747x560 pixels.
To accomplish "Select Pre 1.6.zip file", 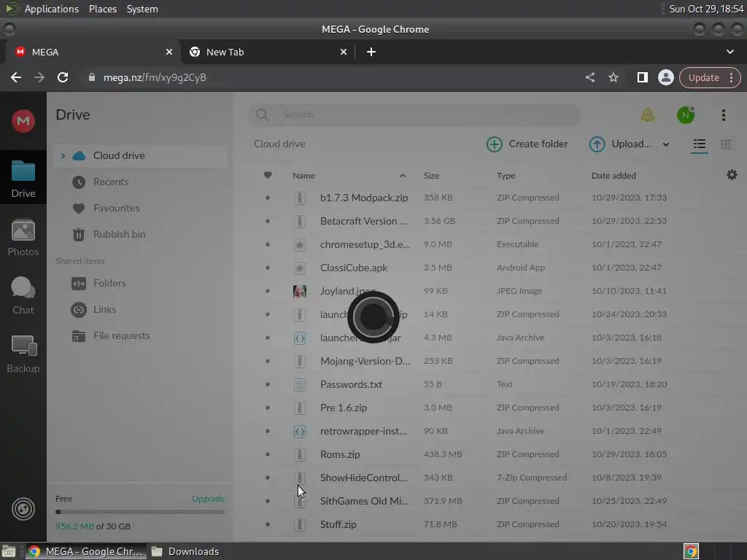I will [344, 408].
